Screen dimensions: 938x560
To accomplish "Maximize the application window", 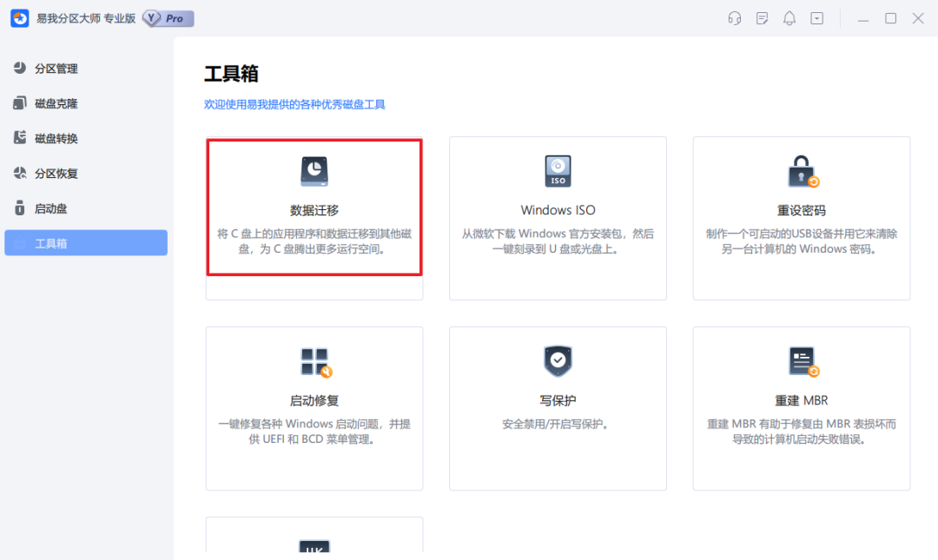I will [x=891, y=18].
